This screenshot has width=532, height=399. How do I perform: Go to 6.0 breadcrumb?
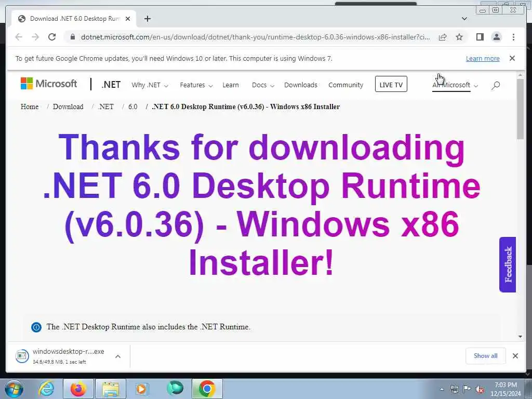click(x=132, y=107)
